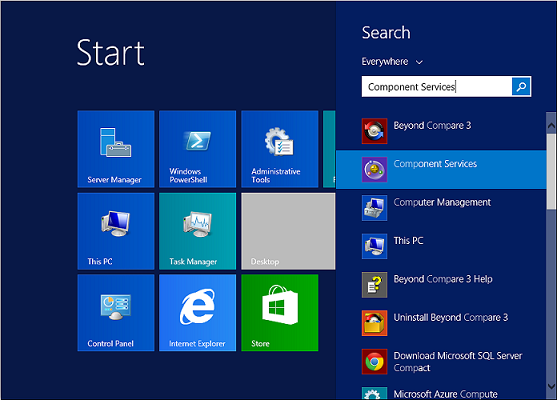Open the Server Manager tile
The width and height of the screenshot is (557, 400).
(x=116, y=149)
